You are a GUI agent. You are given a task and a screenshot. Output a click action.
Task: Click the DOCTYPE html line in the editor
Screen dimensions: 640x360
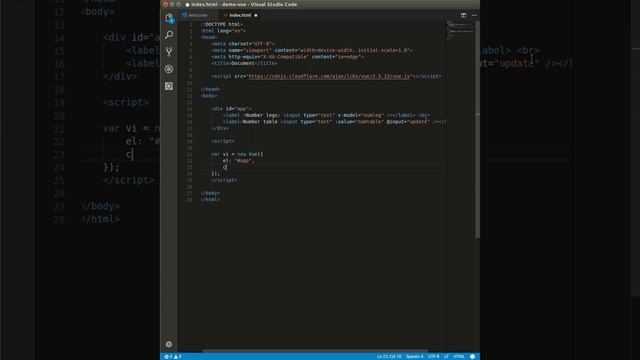click(222, 24)
